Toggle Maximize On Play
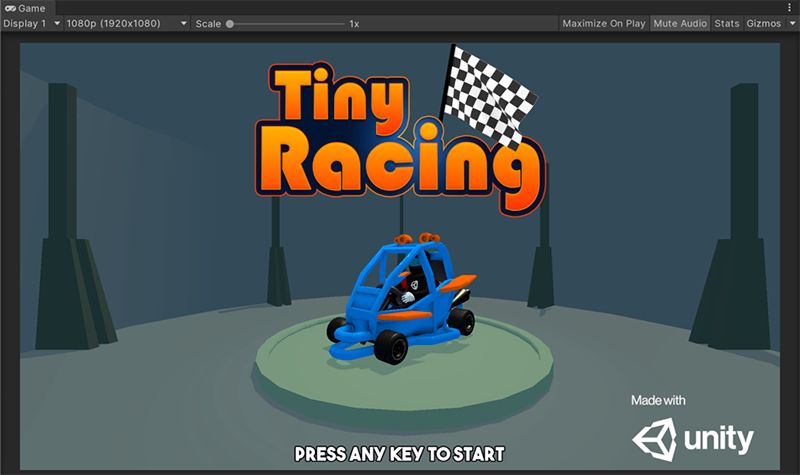The height and width of the screenshot is (475, 800). tap(604, 23)
